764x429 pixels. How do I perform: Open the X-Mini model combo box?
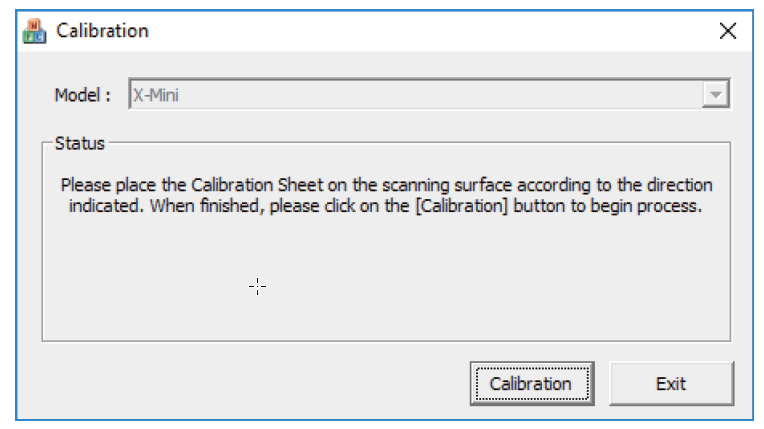pos(429,94)
